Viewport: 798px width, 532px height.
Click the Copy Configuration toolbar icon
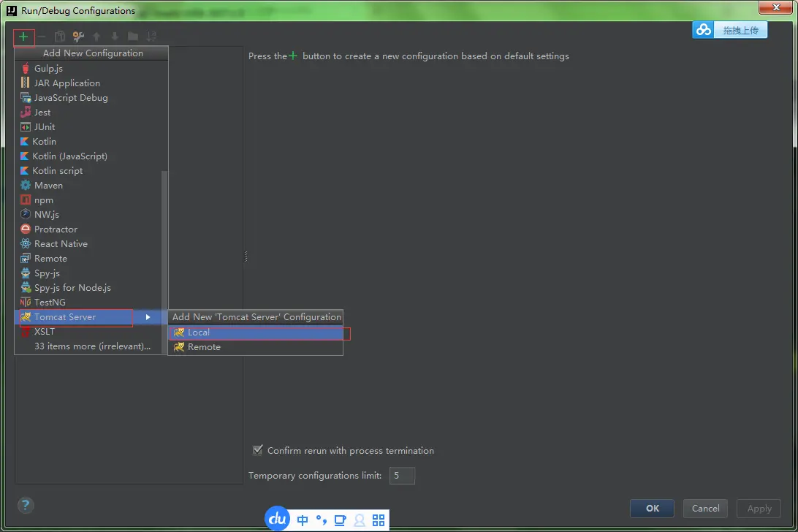[59, 37]
